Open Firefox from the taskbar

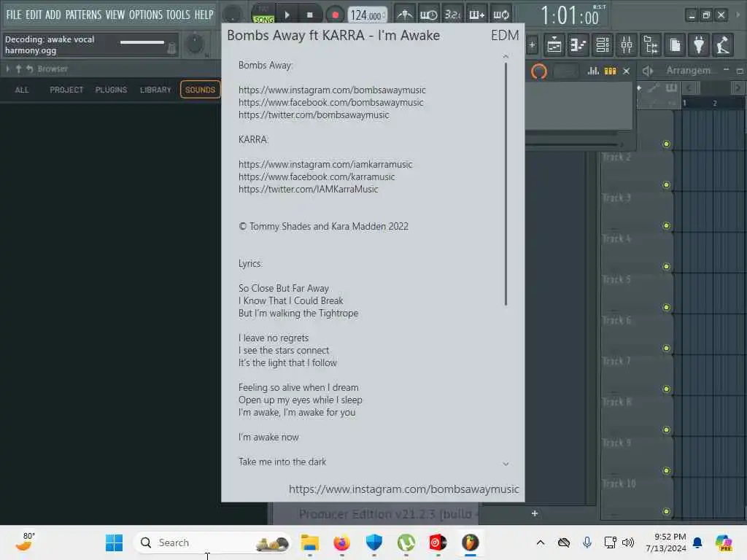tap(341, 542)
